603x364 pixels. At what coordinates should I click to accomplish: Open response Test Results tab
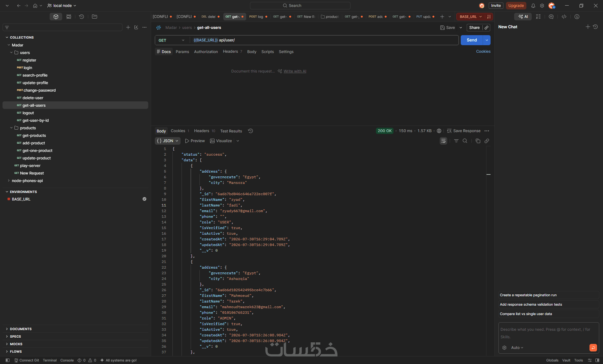click(231, 131)
